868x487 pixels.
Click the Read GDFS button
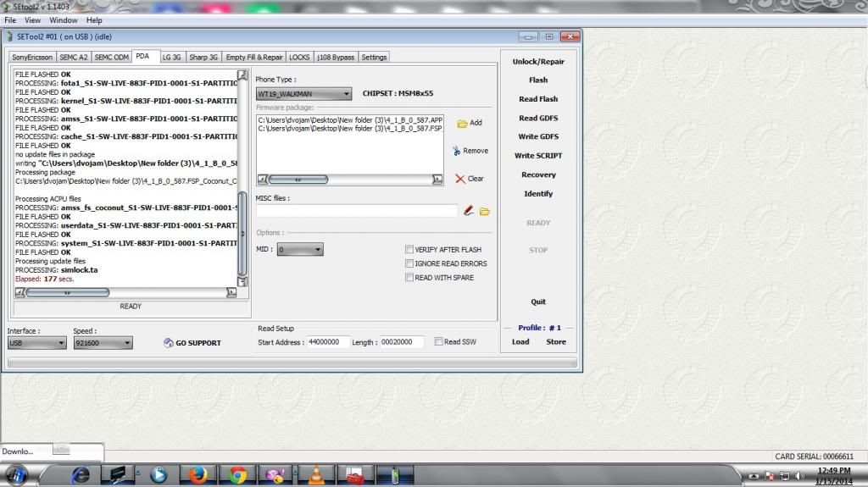pyautogui.click(x=538, y=118)
